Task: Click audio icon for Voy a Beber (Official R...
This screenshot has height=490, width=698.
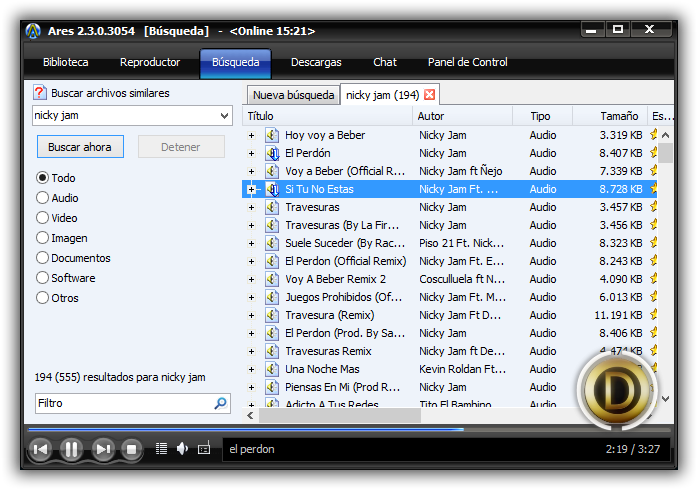Action: coord(272,171)
